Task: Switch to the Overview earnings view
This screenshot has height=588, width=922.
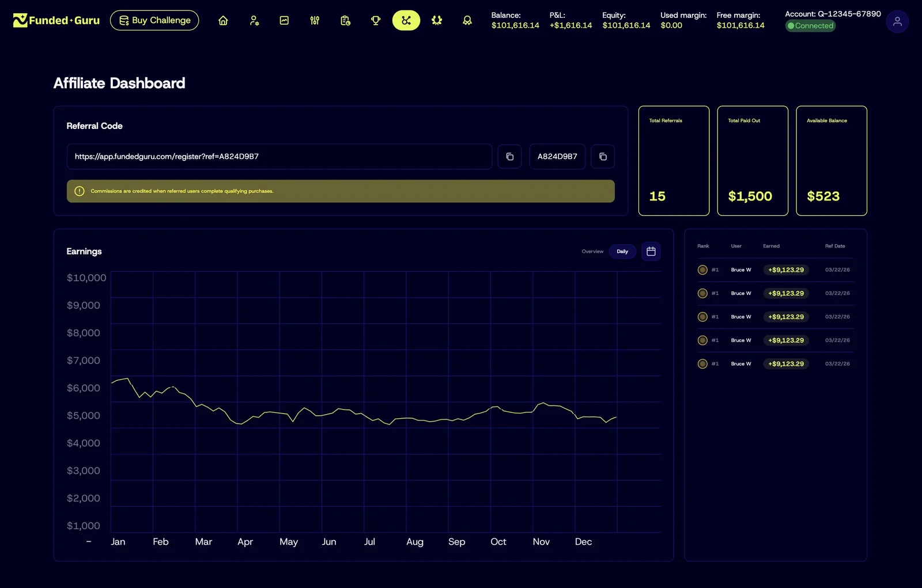Action: [x=592, y=251]
